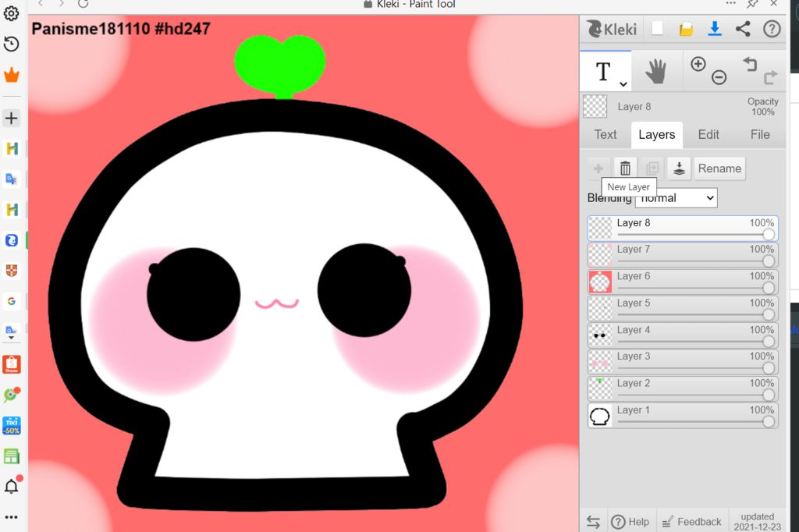Zoom out with the minus magnifier

(719, 77)
